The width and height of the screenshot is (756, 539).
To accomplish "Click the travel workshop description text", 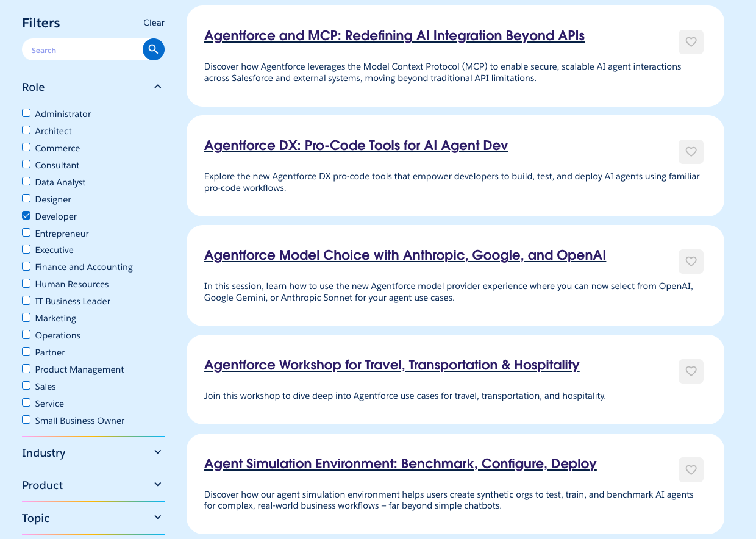I will pyautogui.click(x=405, y=396).
